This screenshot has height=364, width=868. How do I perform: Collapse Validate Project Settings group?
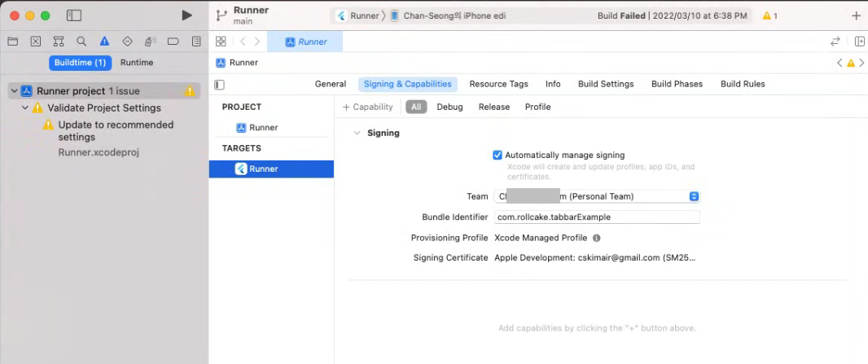(25, 107)
